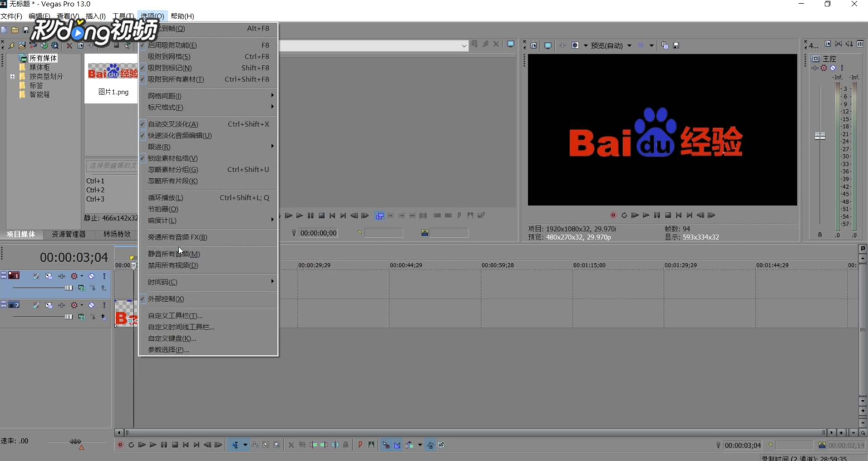Click track motion icon on track 1
Image resolution: width=868 pixels, height=461 pixels.
coord(49,276)
